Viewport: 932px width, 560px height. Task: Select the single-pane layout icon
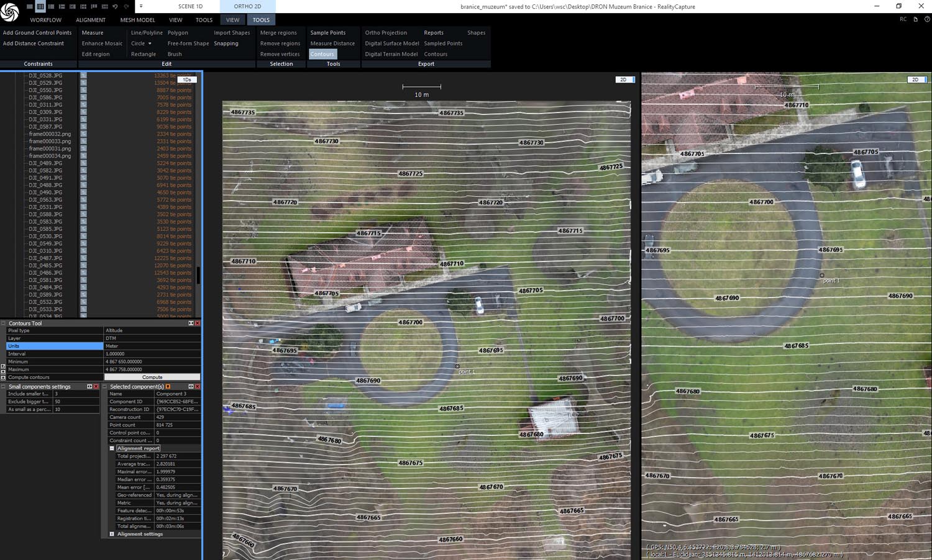(29, 6)
